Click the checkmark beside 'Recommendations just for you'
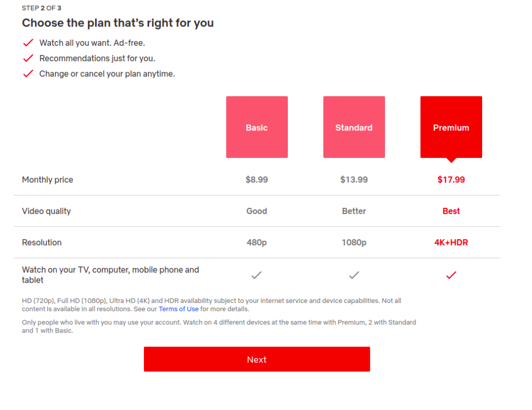532x410 pixels. (28, 58)
